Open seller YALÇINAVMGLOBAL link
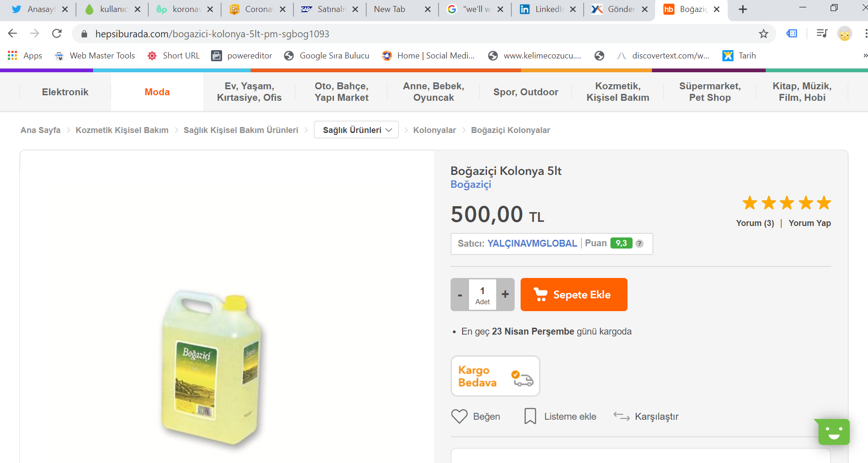 (532, 243)
